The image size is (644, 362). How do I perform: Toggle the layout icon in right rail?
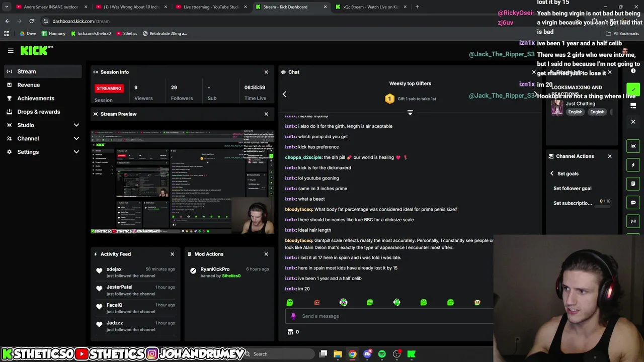click(x=633, y=106)
